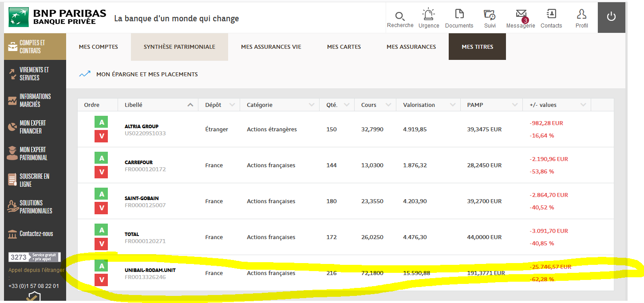Open Messagerie envelope with 3 notifications
Screen dimensions: 644x303
(x=521, y=15)
